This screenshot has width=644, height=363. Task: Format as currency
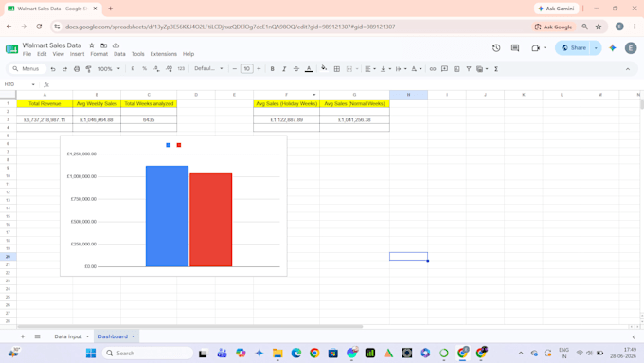[x=133, y=69]
